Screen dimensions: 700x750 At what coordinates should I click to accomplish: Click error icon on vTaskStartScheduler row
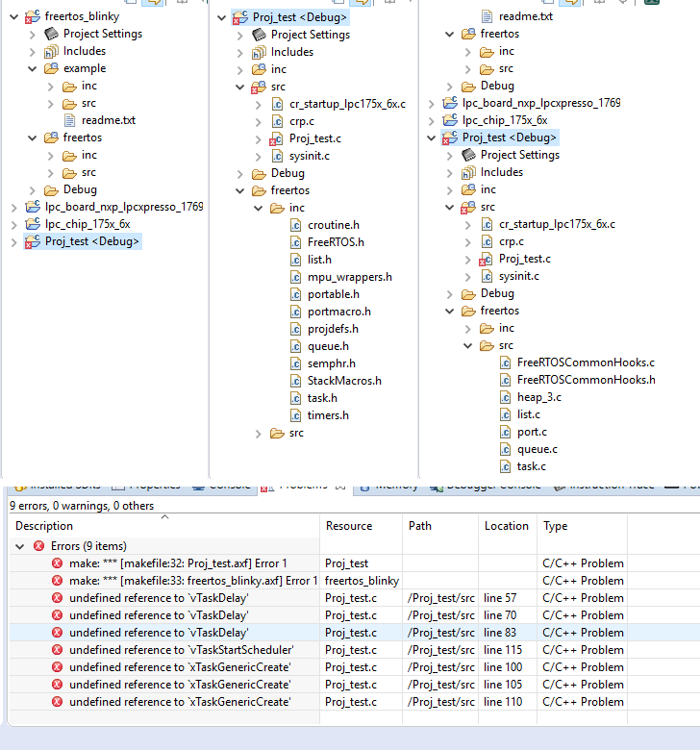click(57, 650)
